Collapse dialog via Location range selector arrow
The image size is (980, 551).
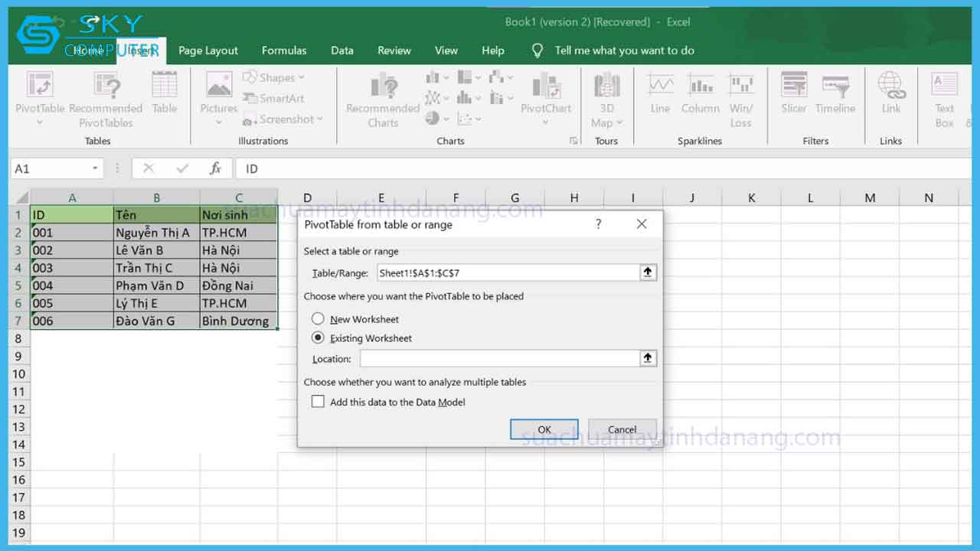[x=648, y=357]
